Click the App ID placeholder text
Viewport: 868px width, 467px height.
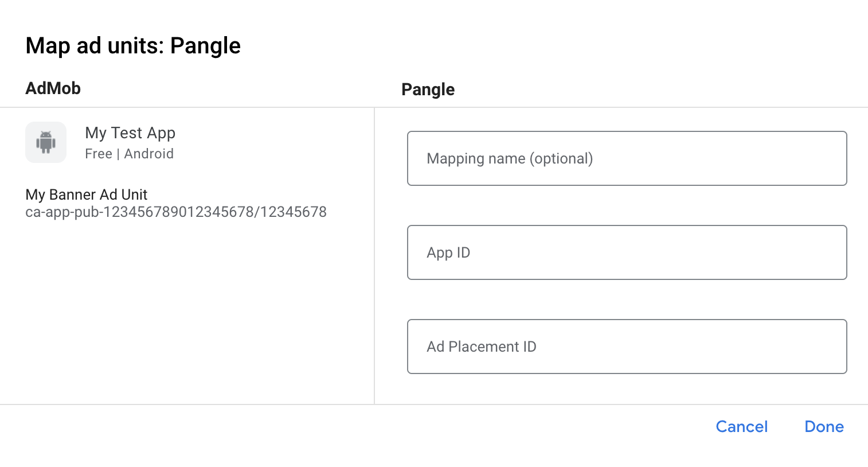tap(448, 252)
